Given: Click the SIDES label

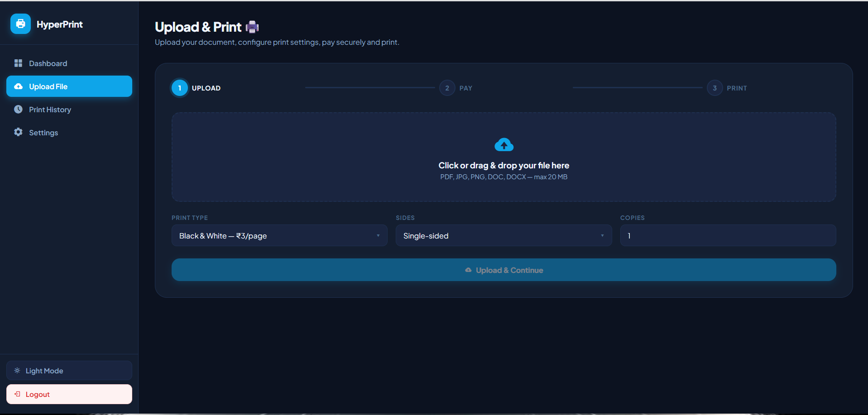Looking at the screenshot, I should coord(405,218).
